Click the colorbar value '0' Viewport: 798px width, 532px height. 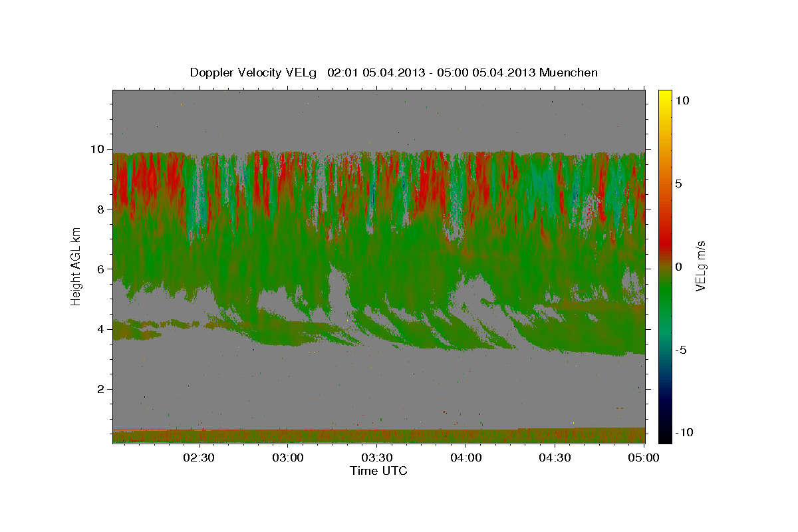[x=678, y=266]
